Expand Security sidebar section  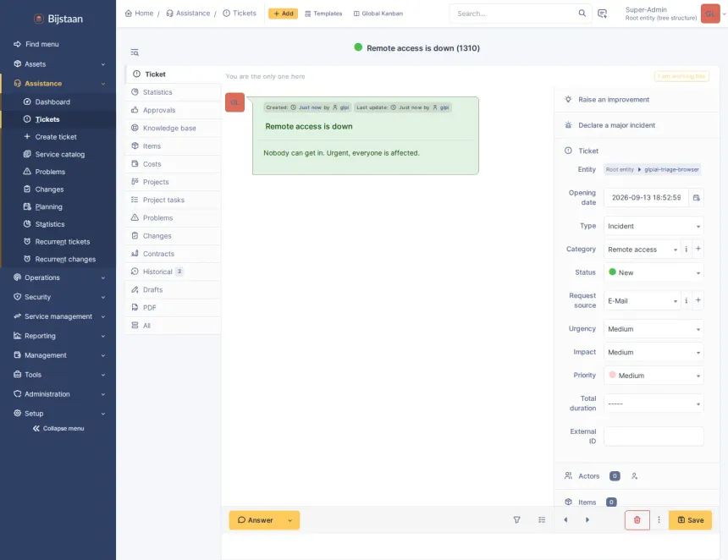tap(58, 297)
